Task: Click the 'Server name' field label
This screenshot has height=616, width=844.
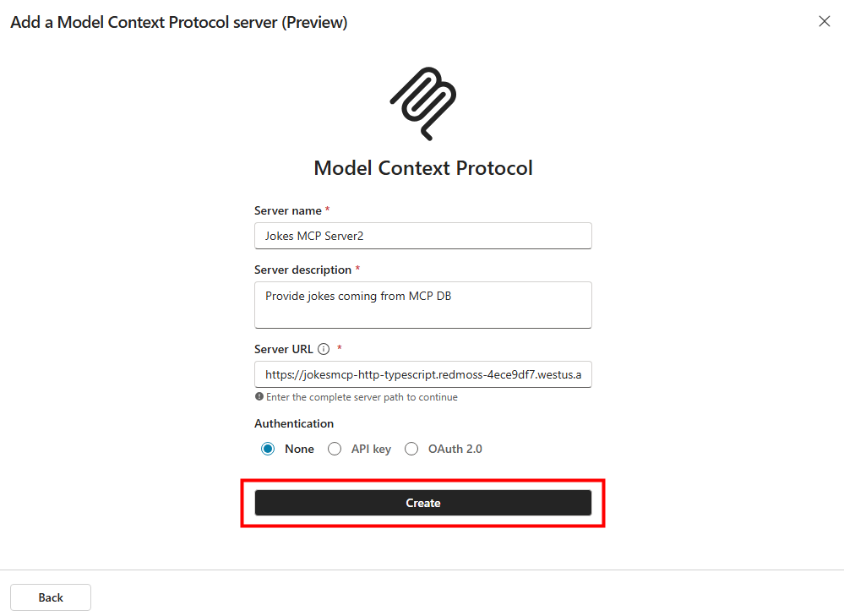Action: pos(287,210)
